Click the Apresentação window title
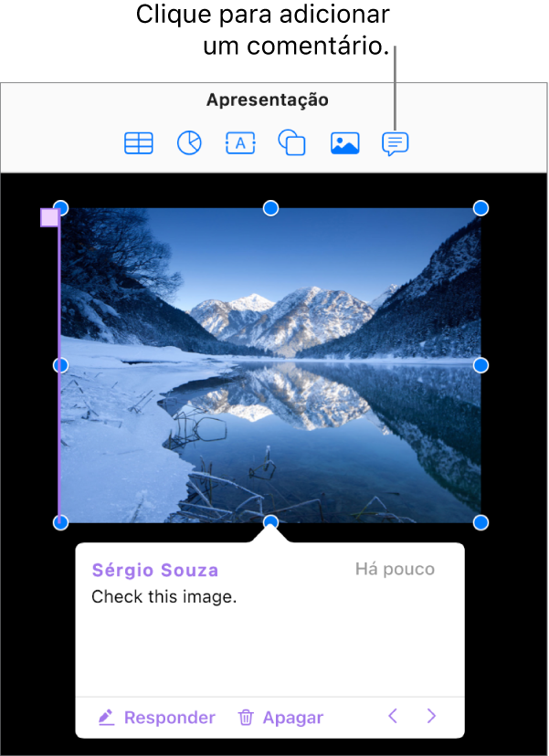549x756 pixels. coord(268,100)
